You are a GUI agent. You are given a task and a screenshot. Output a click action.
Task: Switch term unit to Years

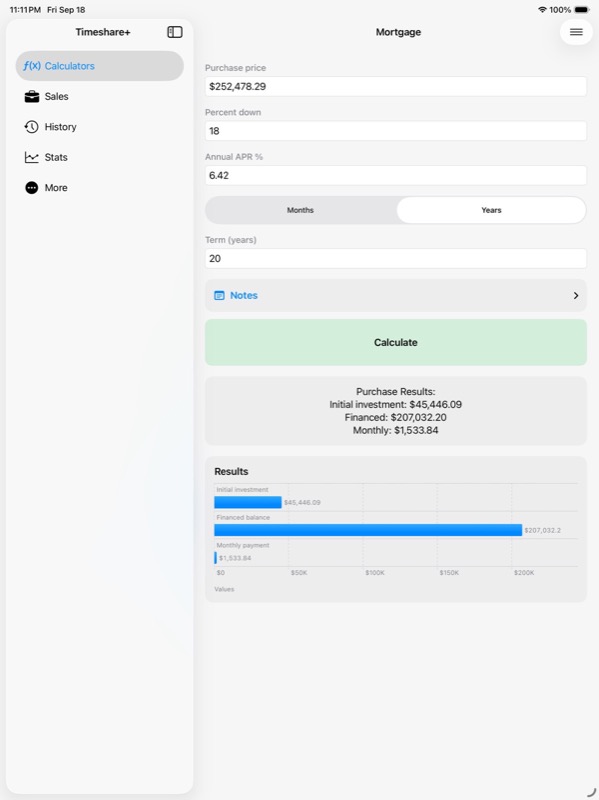tap(491, 210)
